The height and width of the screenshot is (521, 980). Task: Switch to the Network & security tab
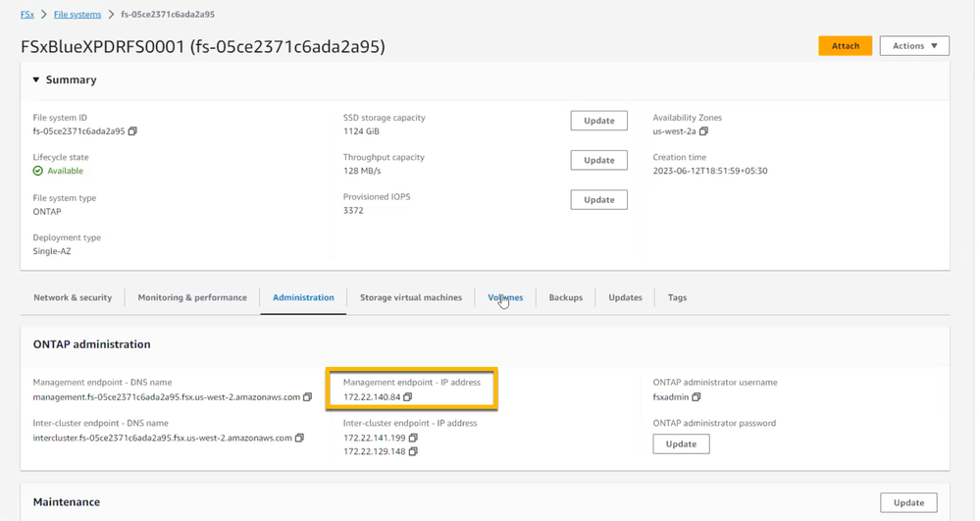73,297
